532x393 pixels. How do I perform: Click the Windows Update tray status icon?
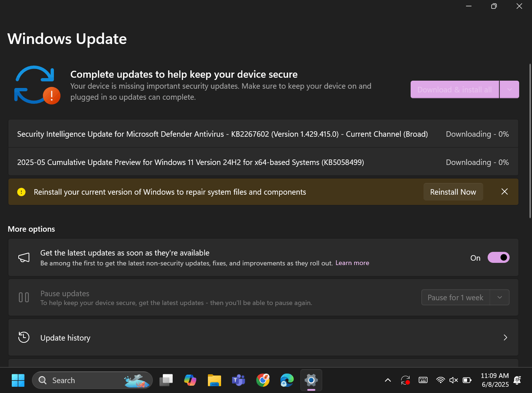point(406,380)
